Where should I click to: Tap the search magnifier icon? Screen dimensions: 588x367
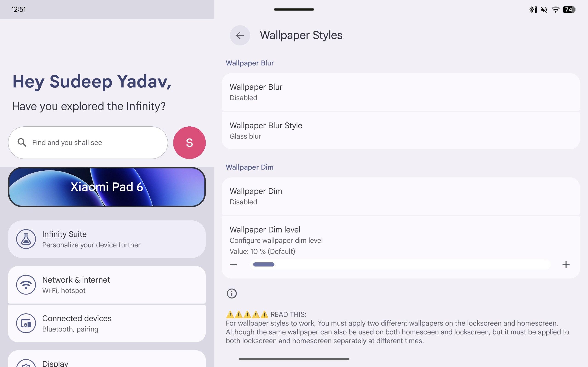pos(22,142)
